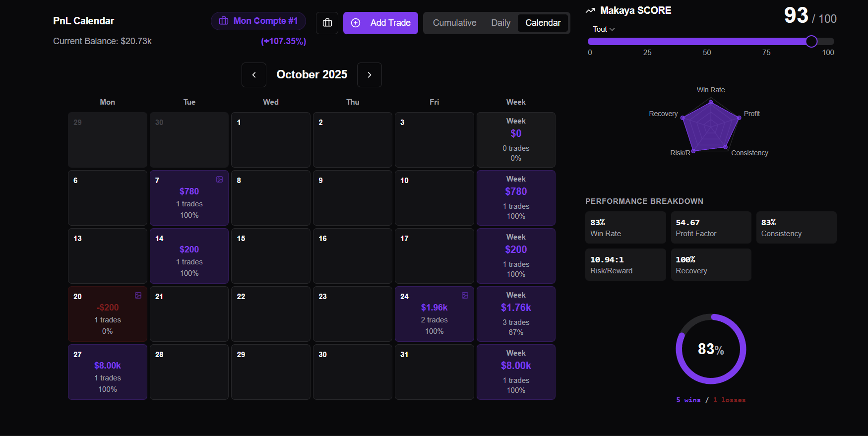This screenshot has height=436, width=868.
Task: Open October 14 with $200 profit
Action: [189, 256]
